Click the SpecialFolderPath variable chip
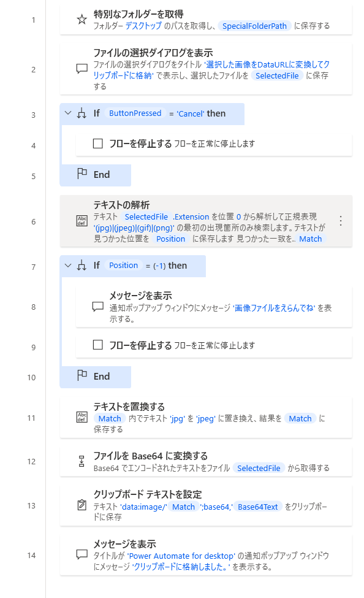 click(254, 26)
